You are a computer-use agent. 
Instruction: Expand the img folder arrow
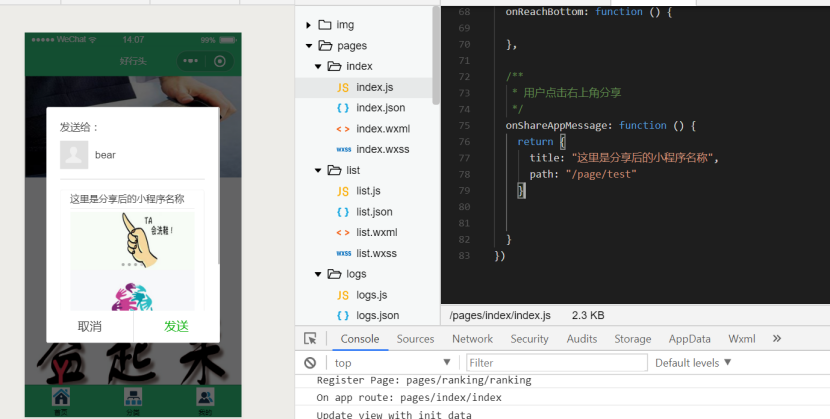(x=308, y=25)
